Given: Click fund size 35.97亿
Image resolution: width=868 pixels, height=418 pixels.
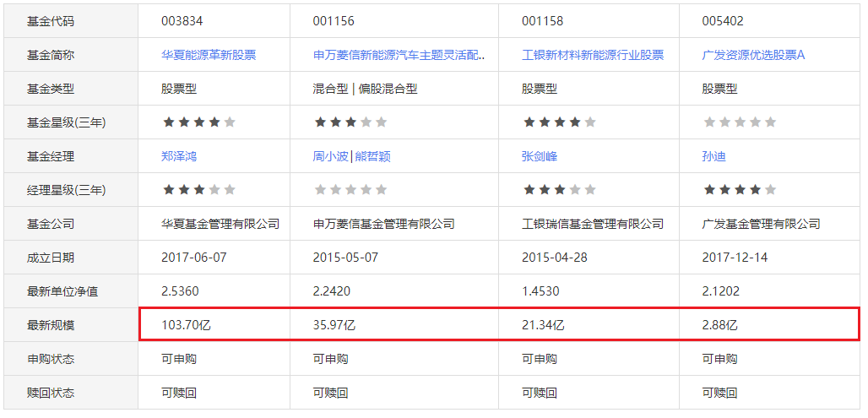Looking at the screenshot, I should pos(334,325).
